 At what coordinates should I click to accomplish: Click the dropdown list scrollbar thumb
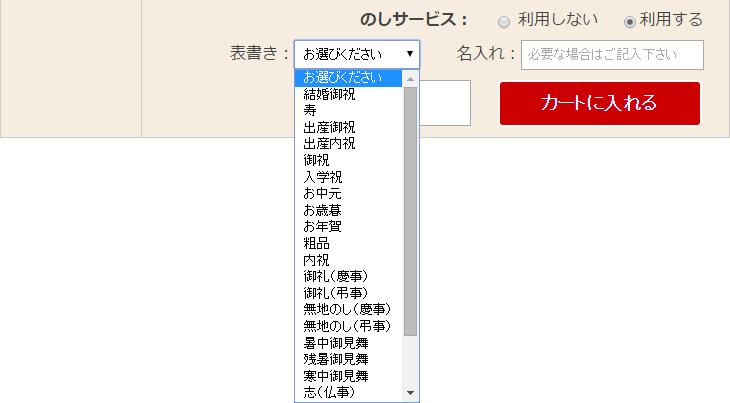(x=410, y=211)
